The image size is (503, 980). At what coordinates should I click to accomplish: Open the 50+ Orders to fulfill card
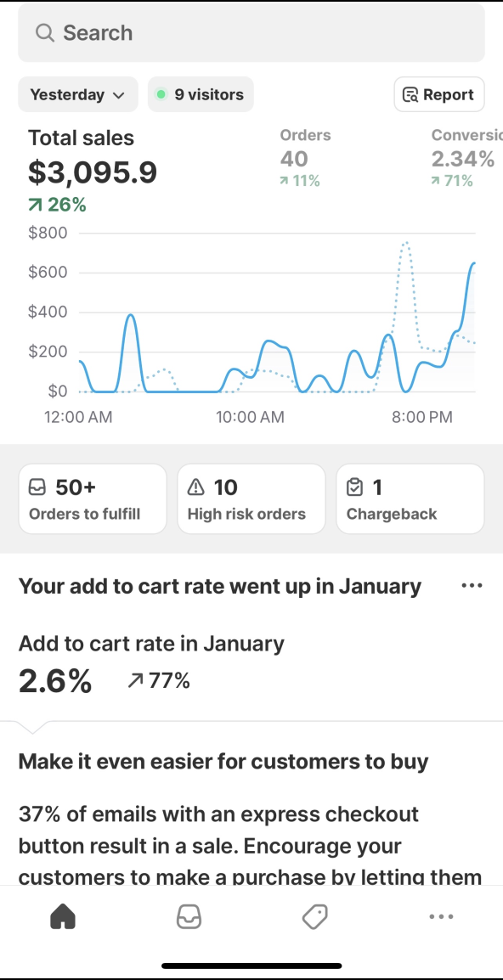click(x=93, y=498)
